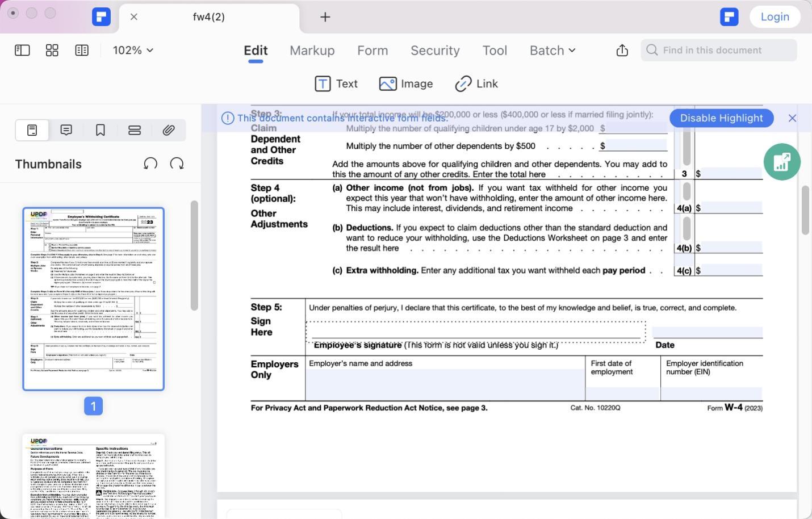Click the PDFelement home icon
Image resolution: width=812 pixels, height=519 pixels.
click(101, 16)
